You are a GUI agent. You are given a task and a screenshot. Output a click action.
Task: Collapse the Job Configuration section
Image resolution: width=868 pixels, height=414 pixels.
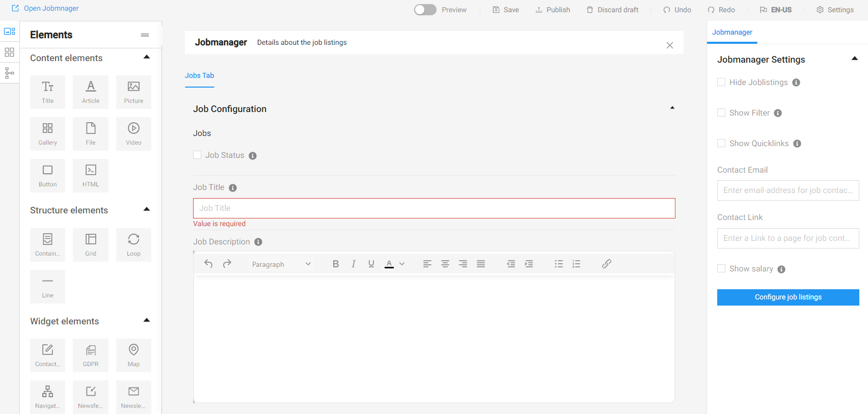click(672, 108)
